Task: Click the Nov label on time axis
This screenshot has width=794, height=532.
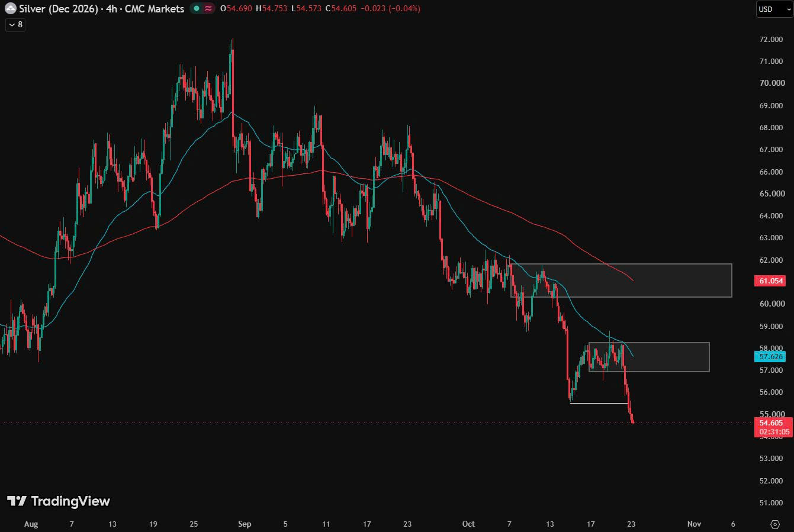Action: pyautogui.click(x=694, y=524)
